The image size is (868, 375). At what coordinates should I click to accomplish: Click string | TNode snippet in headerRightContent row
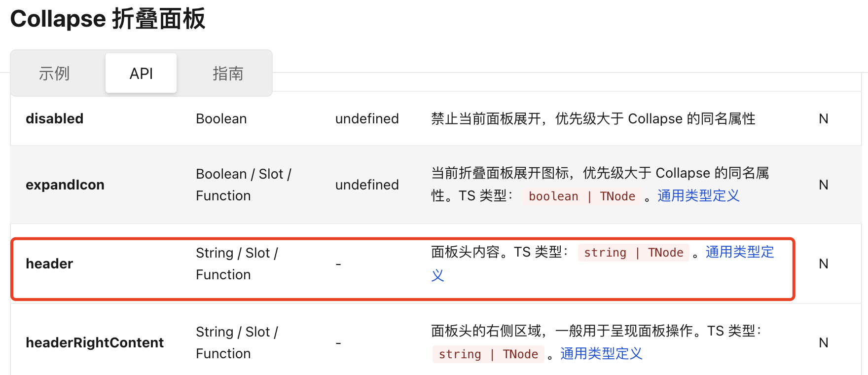point(488,354)
